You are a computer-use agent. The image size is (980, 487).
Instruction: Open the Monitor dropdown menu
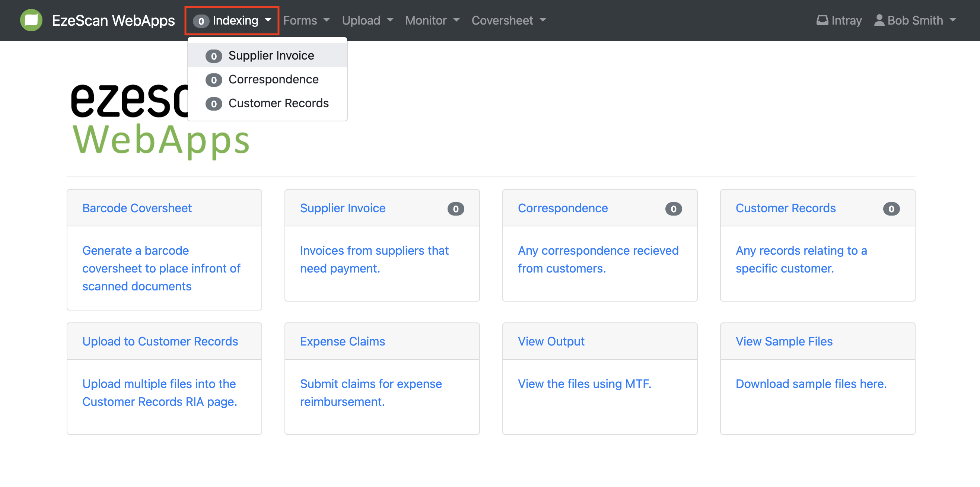432,20
